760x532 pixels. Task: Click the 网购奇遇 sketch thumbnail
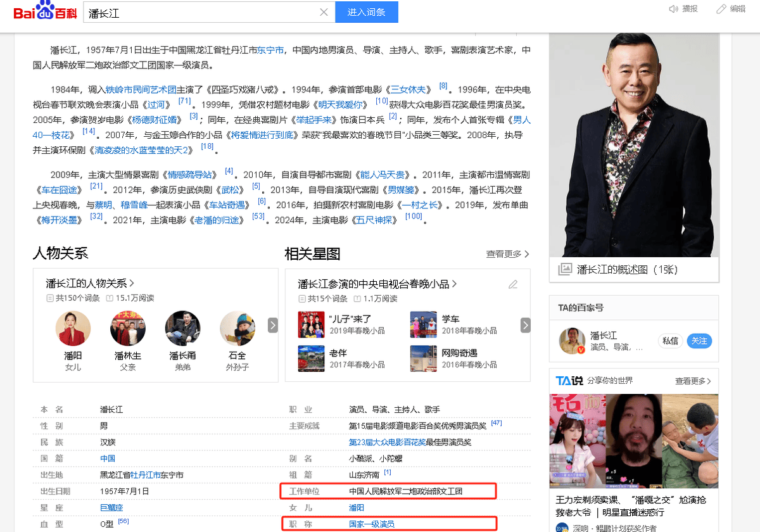click(423, 358)
